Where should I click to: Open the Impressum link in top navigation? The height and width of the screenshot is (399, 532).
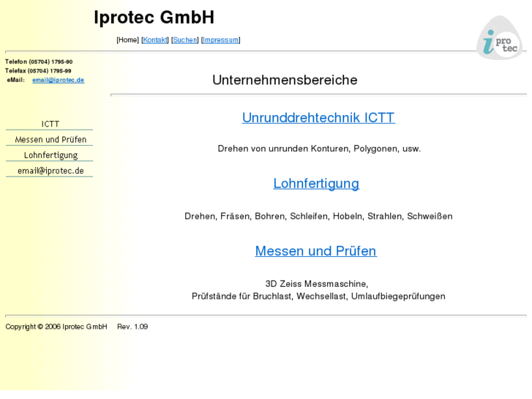[220, 40]
